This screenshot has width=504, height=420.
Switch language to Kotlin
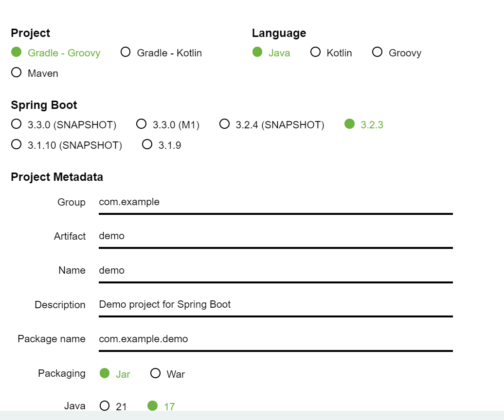[331, 52]
